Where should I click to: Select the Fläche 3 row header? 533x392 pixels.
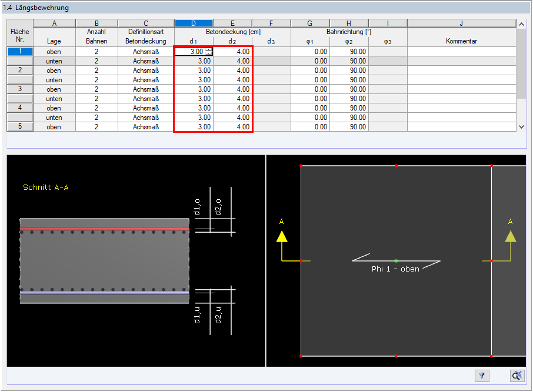[x=19, y=89]
